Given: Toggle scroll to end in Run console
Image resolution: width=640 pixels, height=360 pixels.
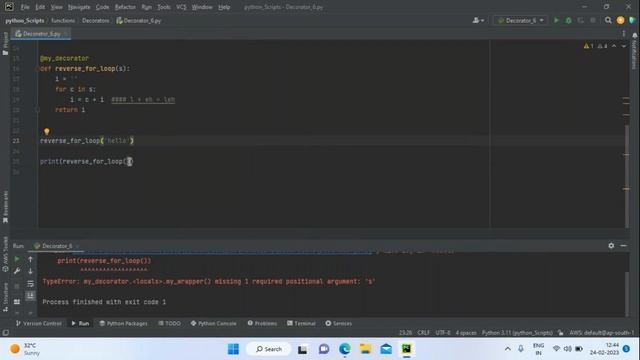Looking at the screenshot, I should (30, 296).
